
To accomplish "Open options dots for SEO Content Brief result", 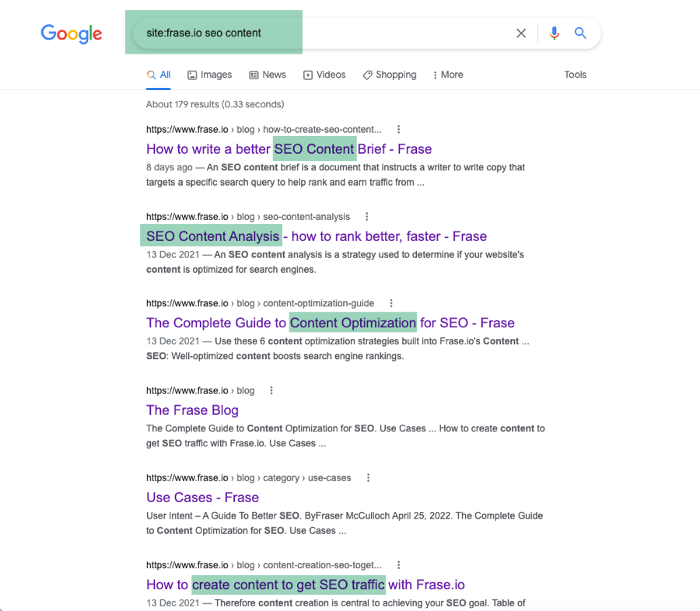I will point(399,130).
